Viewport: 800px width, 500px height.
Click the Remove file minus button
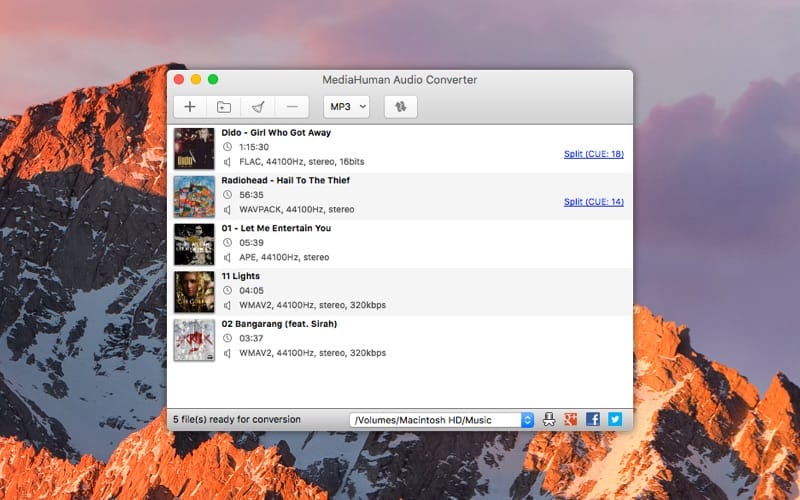292,107
